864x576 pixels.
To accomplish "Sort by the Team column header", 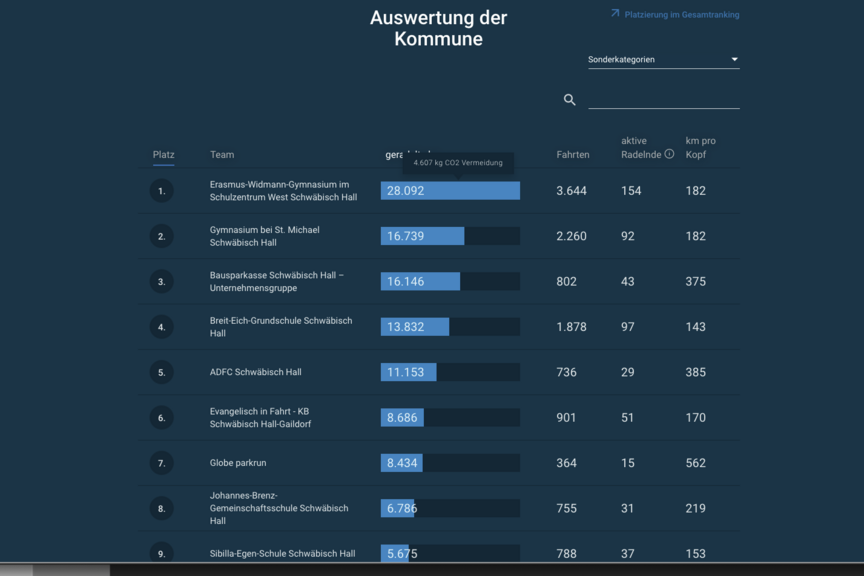I will point(222,155).
